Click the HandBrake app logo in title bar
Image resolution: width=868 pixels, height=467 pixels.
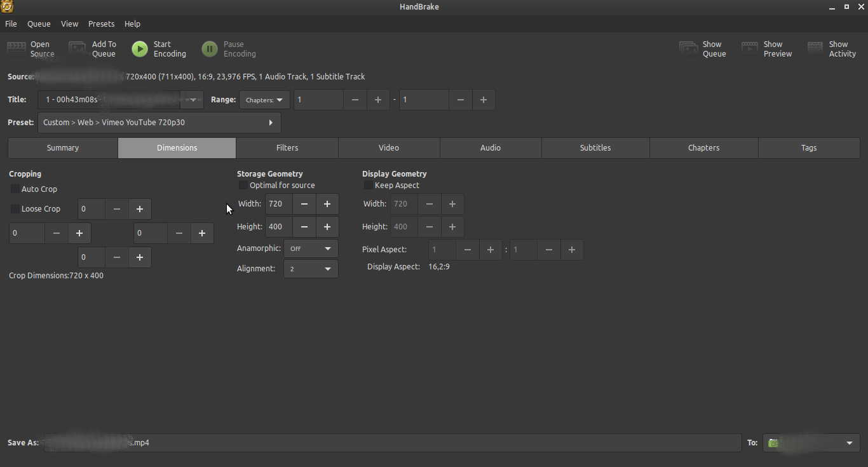coord(7,6)
